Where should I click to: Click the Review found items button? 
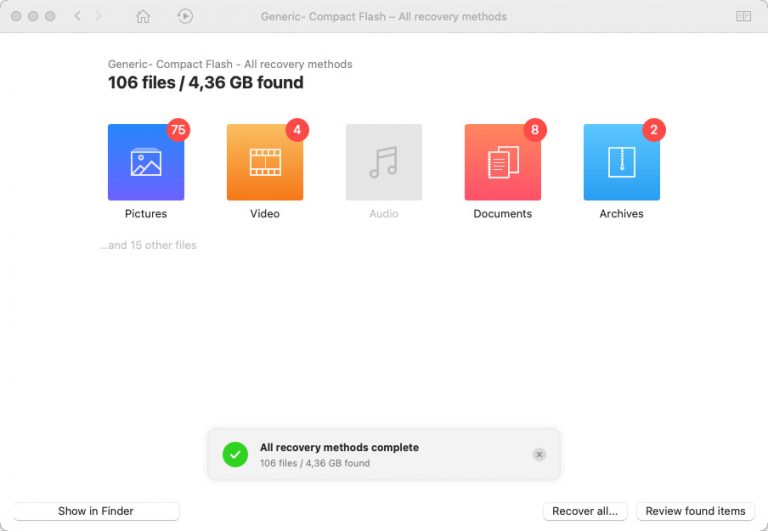coord(695,511)
